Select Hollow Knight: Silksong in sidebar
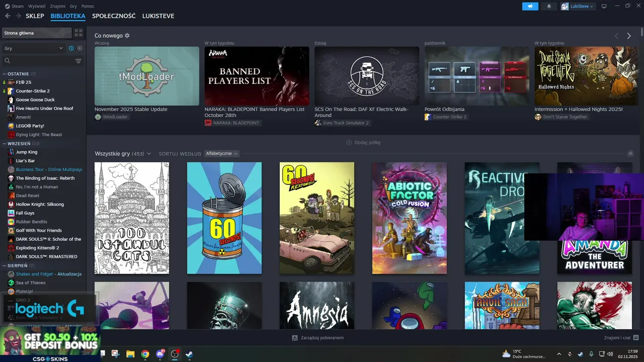Viewport: 644px width, 362px height. click(40, 204)
